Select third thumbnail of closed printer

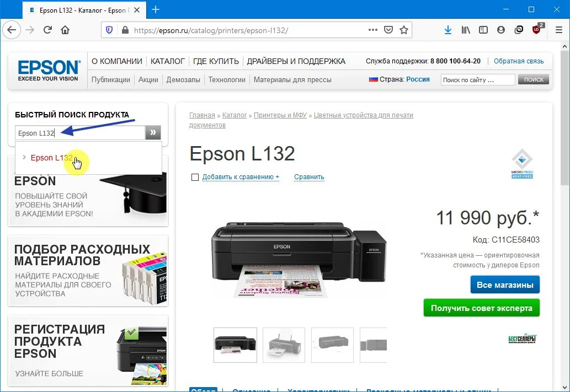pos(332,345)
